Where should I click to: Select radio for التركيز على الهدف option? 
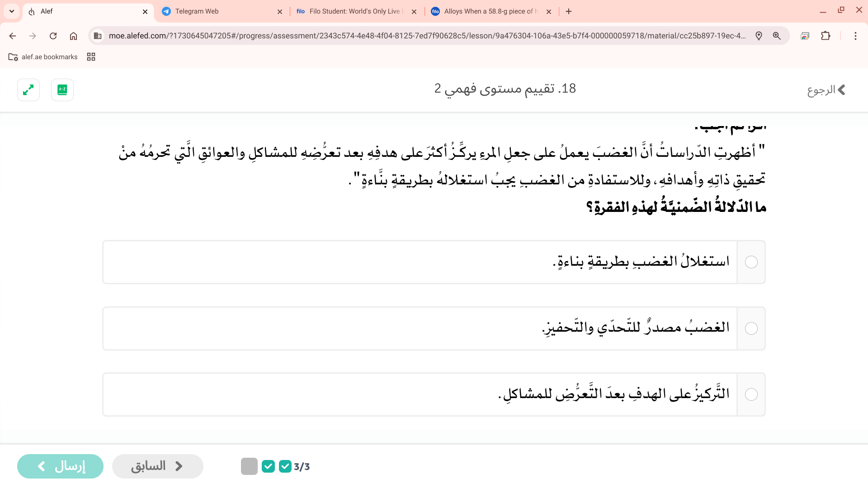pyautogui.click(x=751, y=394)
